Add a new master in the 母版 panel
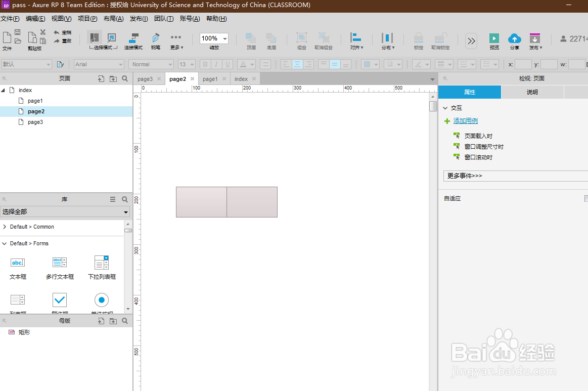 coord(101,321)
